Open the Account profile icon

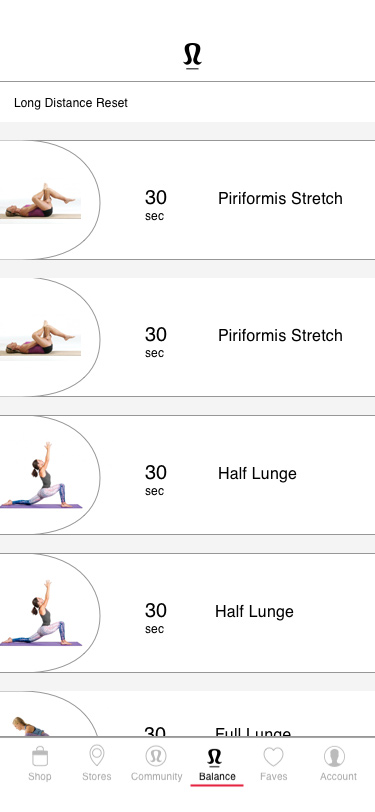[x=335, y=756]
